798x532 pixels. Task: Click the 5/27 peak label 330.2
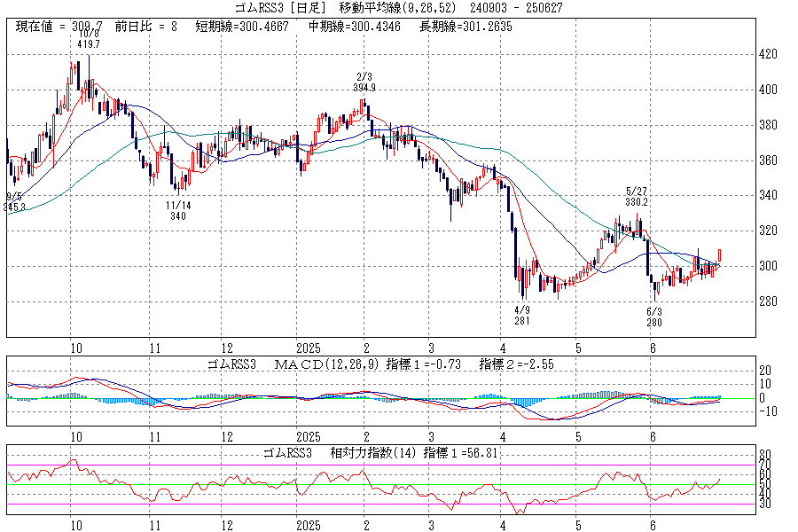pos(637,201)
